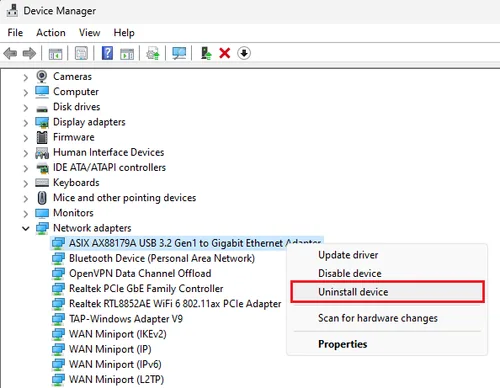Image resolution: width=500 pixels, height=388 pixels.
Task: Click the Enable device toolbar icon
Action: (206, 53)
